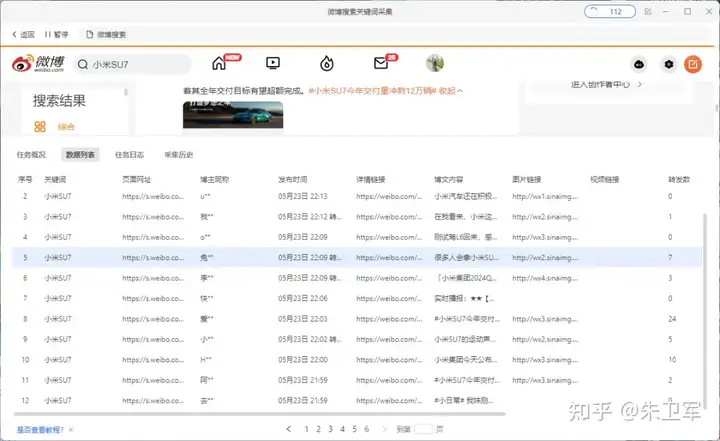720x441 pixels.
Task: Click the Weibo logo
Action: tap(38, 63)
